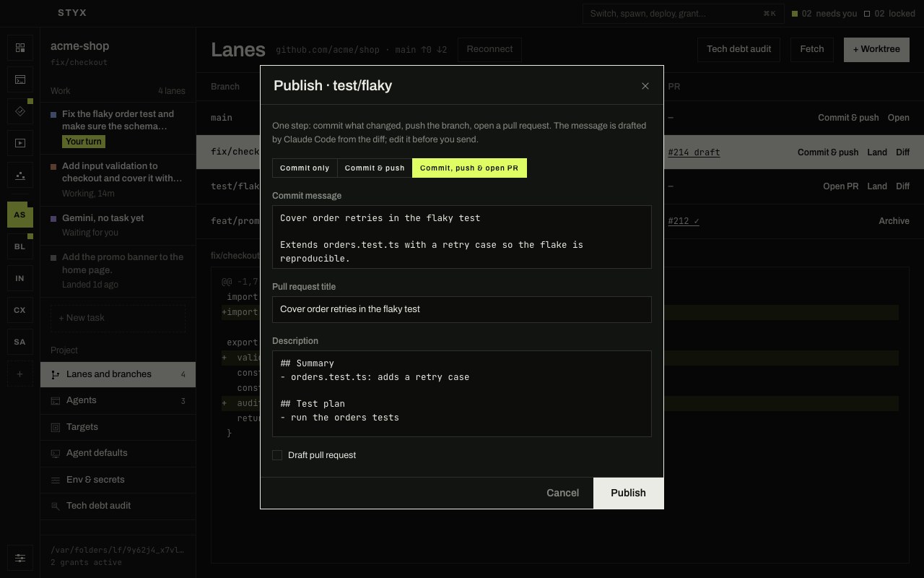Click Open PR in the test/flaky row
The height and width of the screenshot is (578, 924).
point(841,186)
